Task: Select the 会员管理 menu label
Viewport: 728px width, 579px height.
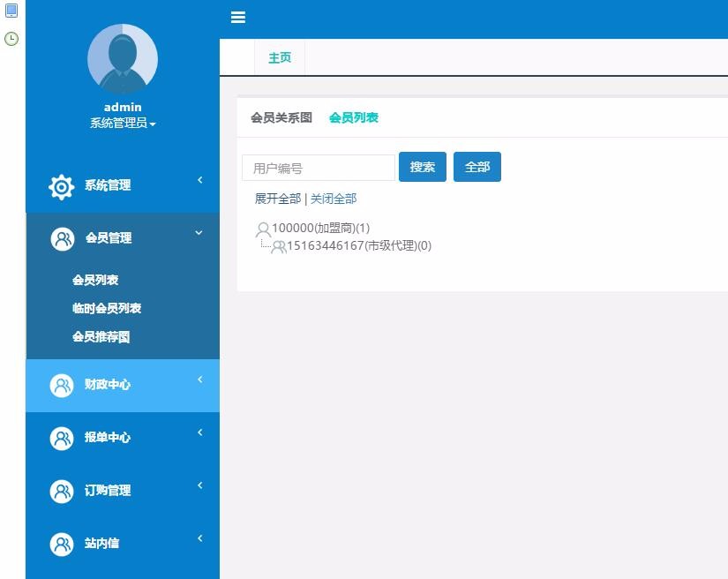Action: pos(109,238)
